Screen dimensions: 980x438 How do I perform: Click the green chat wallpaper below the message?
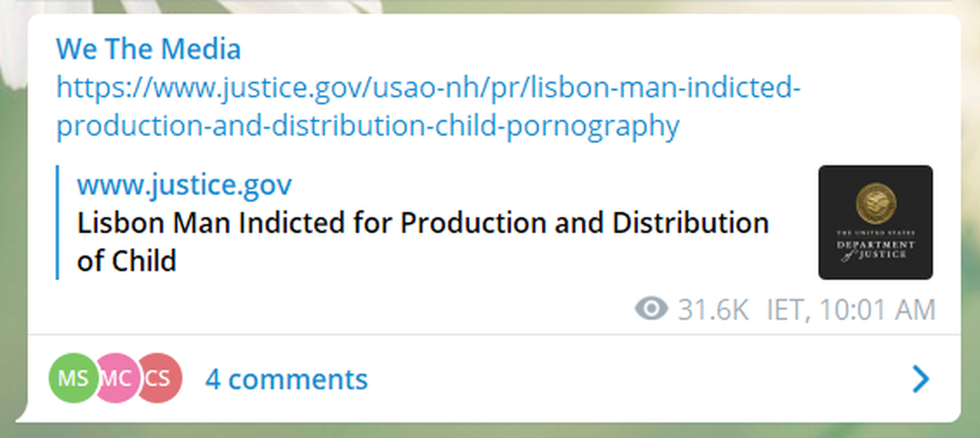click(487, 431)
